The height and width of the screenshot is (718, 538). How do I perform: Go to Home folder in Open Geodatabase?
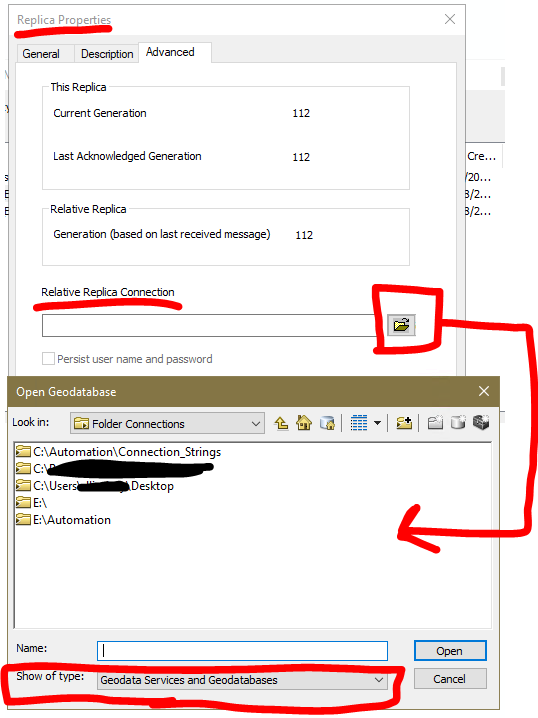coord(304,423)
